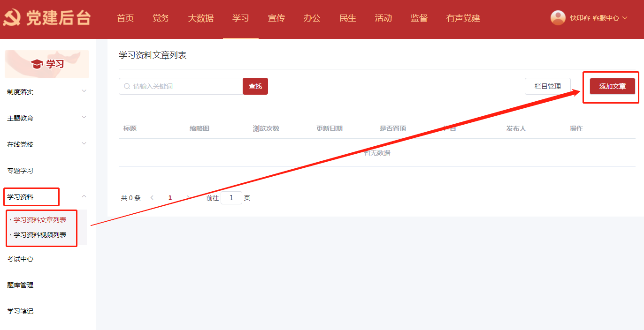Click the search magnifier icon
Viewport: 644px width, 330px height.
[x=127, y=86]
